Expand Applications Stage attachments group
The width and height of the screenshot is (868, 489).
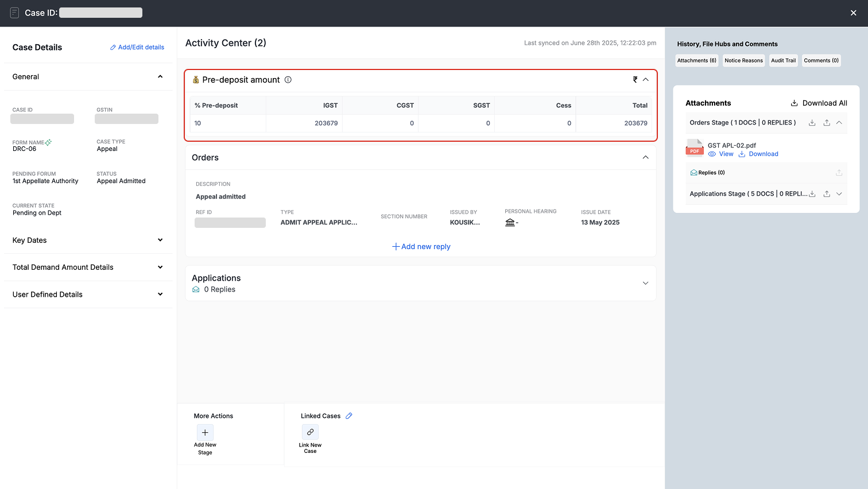[839, 194]
